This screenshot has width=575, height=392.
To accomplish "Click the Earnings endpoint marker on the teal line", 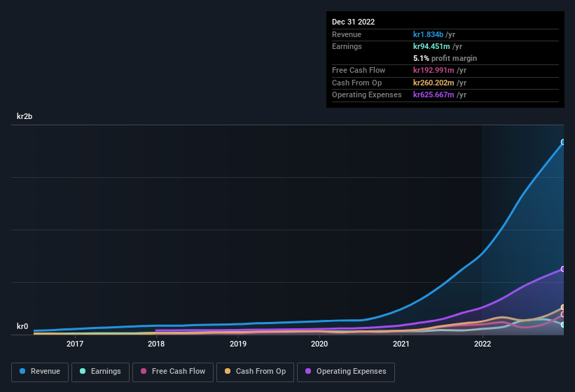I will click(x=563, y=325).
